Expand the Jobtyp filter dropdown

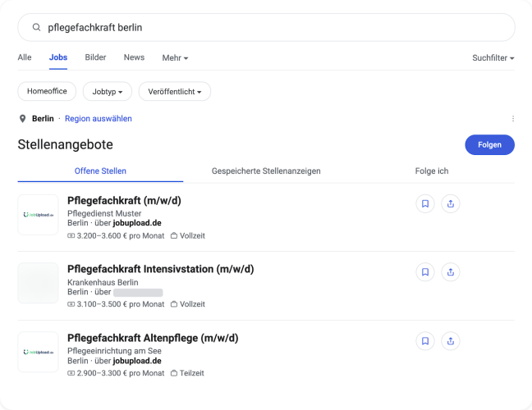coord(108,91)
